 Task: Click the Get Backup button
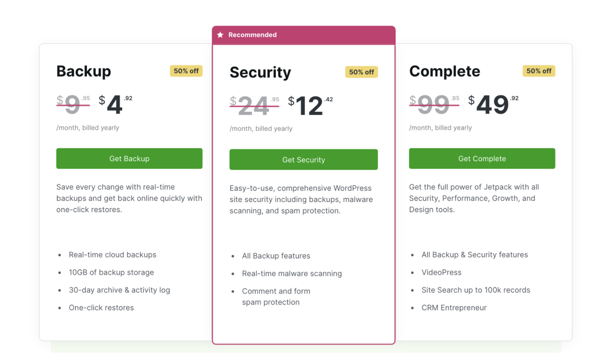(129, 158)
